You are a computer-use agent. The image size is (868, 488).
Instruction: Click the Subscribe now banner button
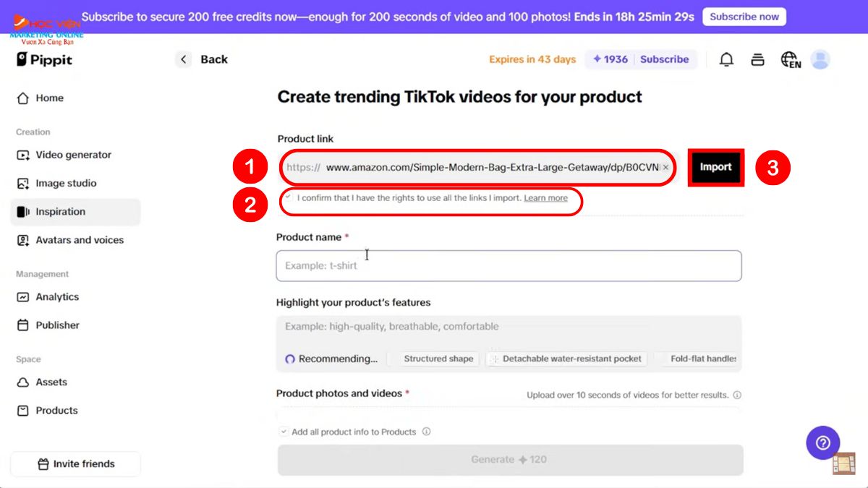click(744, 17)
